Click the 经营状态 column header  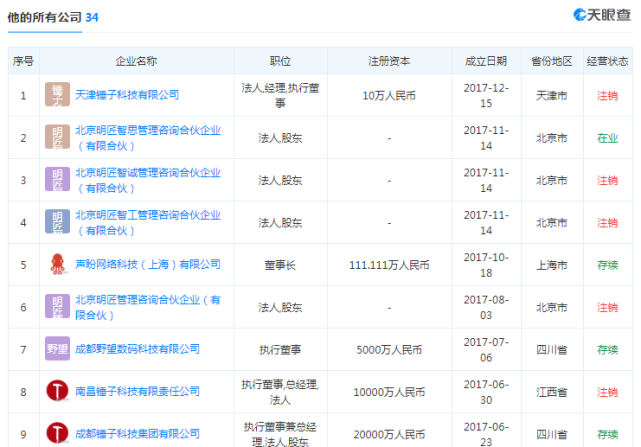click(607, 61)
